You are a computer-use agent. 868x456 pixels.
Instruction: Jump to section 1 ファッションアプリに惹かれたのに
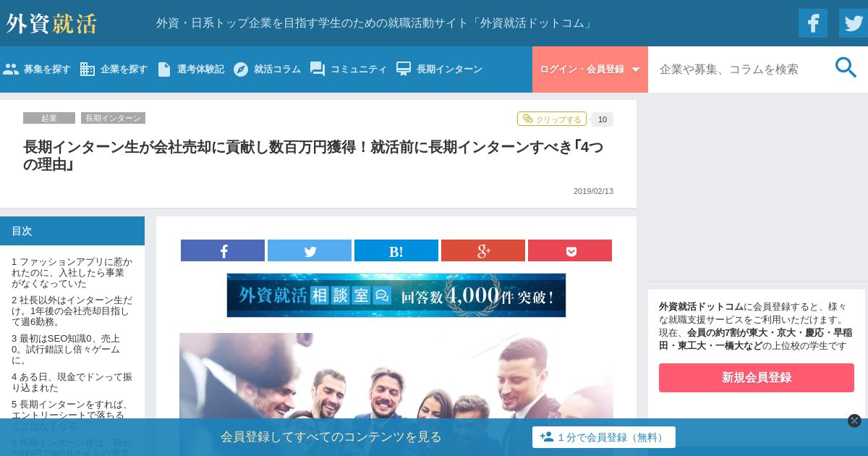[x=72, y=273]
